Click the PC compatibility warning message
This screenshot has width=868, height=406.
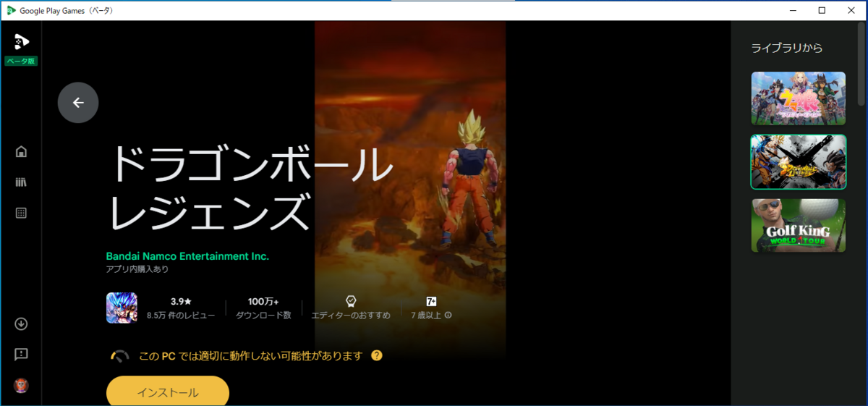250,356
